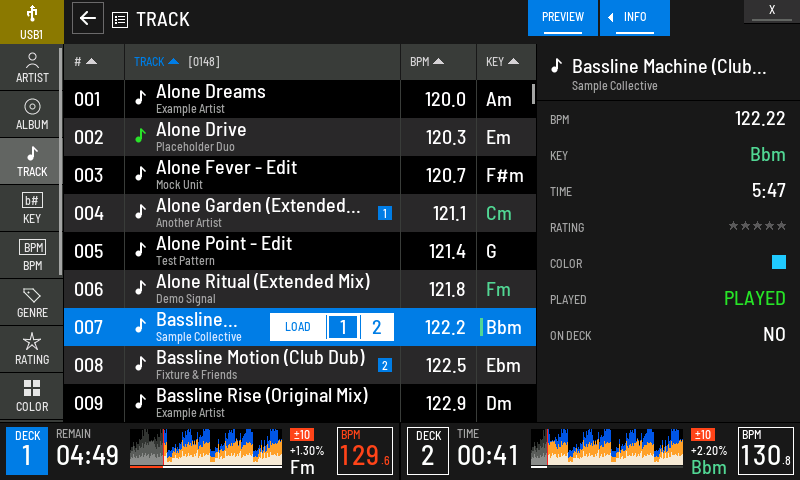Image resolution: width=800 pixels, height=480 pixels.
Task: Click note icon on Bassline Rise row
Action: point(140,402)
